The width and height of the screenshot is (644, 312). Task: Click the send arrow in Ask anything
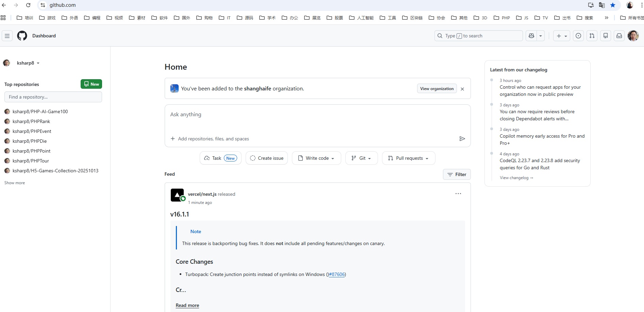click(x=462, y=139)
